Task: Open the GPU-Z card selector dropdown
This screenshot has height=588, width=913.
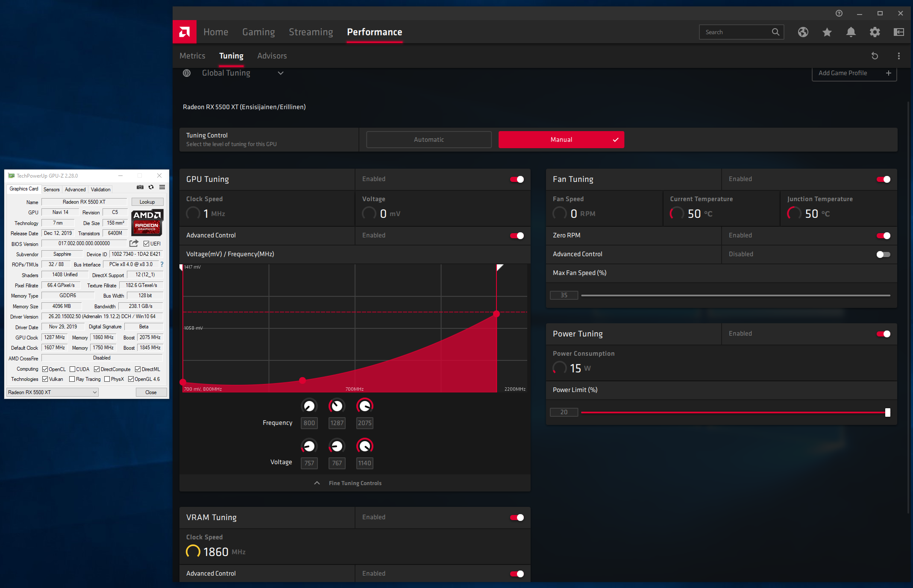Action: coord(53,392)
